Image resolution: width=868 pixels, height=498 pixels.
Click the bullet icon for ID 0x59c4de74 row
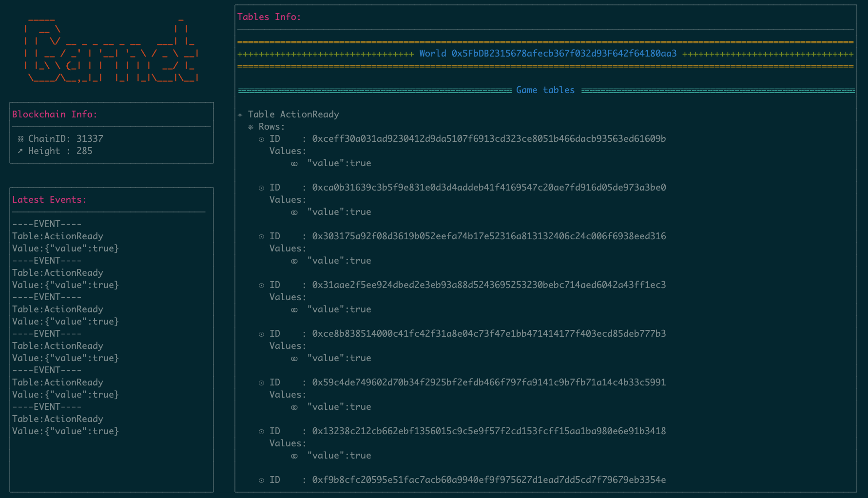tap(262, 383)
